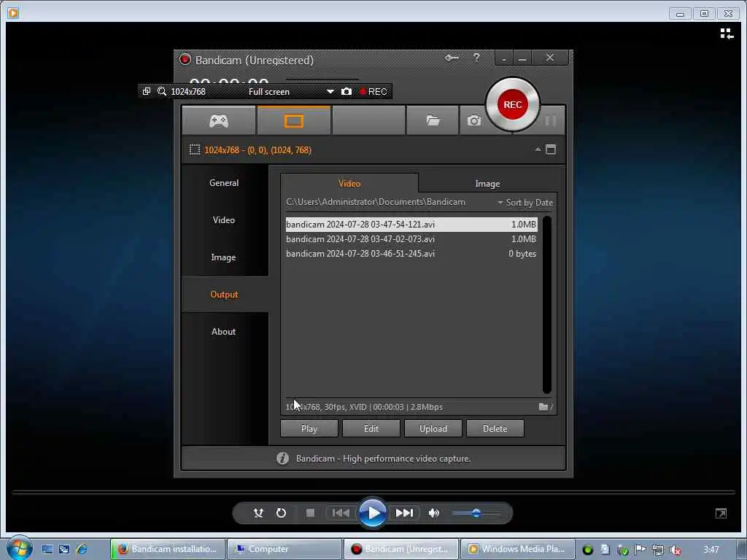747x560 pixels.
Task: Click the dotted rectangle selection icon
Action: coord(194,150)
